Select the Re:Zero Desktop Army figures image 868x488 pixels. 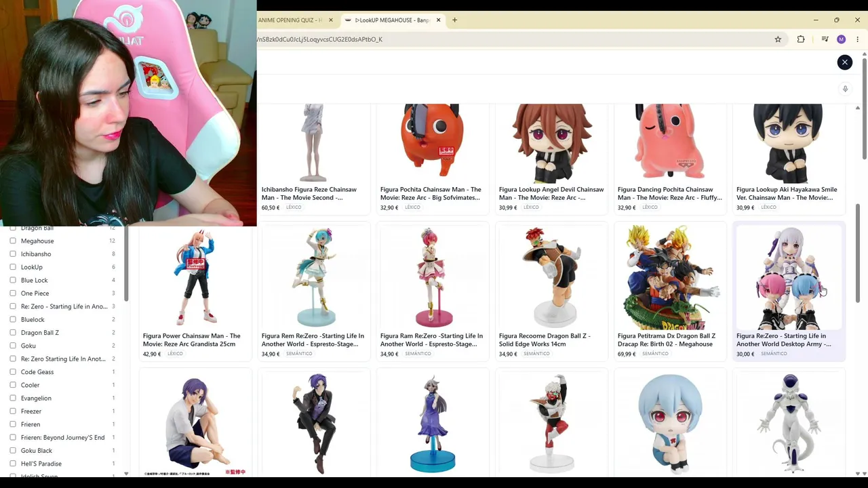point(788,277)
